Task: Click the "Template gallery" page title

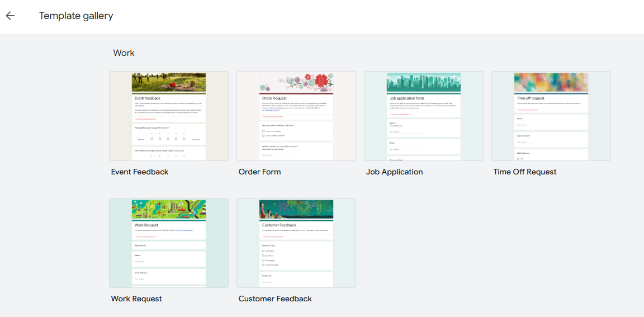Action: coord(76,16)
